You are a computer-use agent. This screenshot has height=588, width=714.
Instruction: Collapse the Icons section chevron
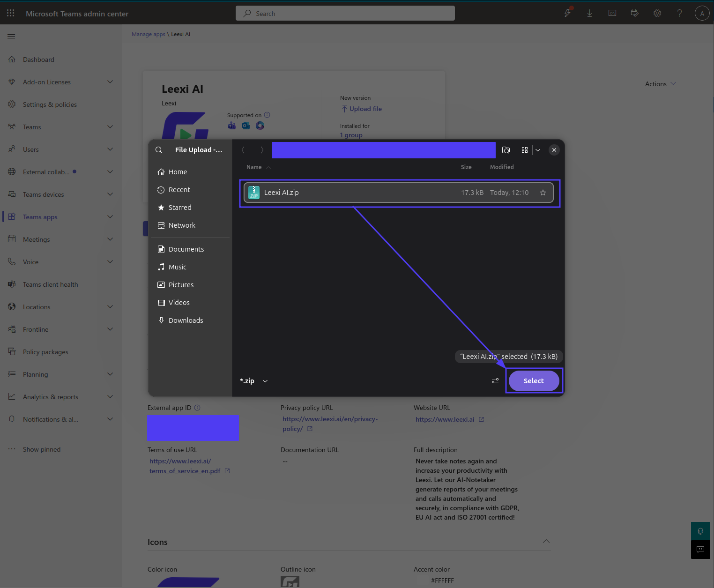[546, 541]
